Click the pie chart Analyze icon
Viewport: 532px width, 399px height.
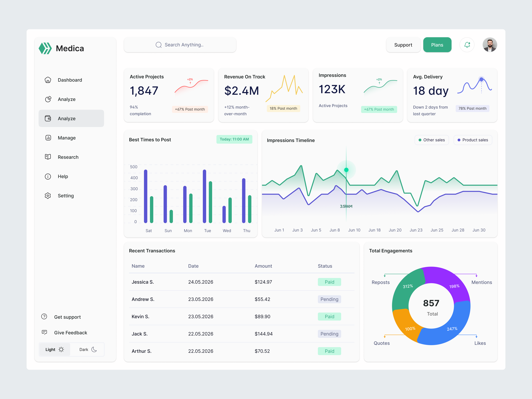(48, 99)
